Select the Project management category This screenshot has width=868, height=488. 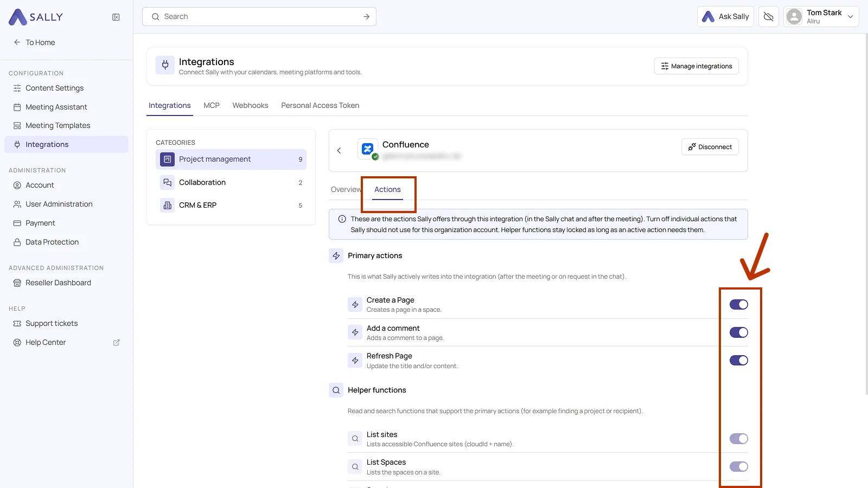[231, 159]
